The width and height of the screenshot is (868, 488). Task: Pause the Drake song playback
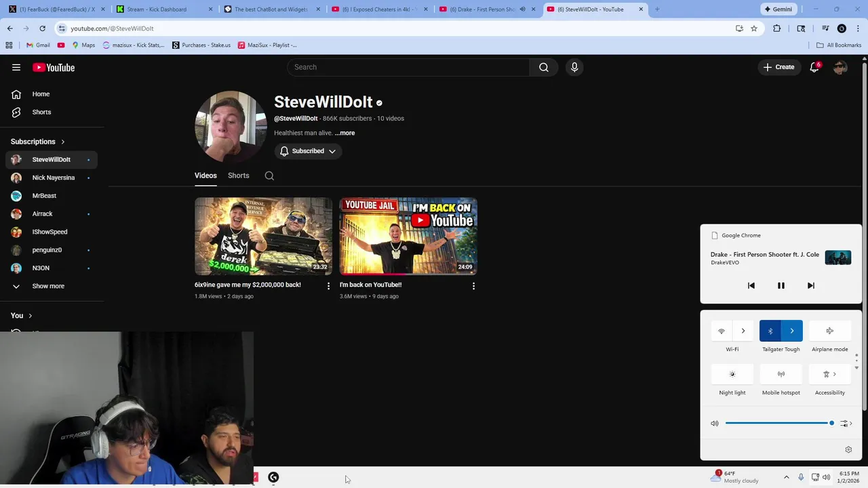[781, 286]
